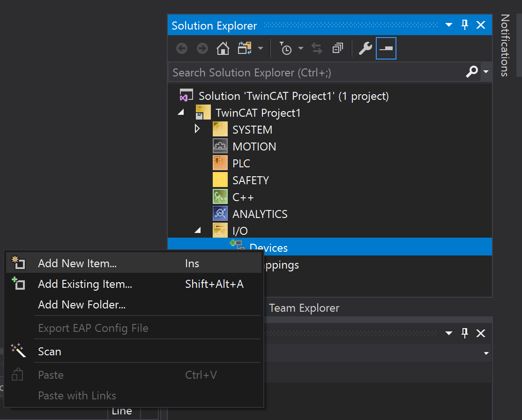The width and height of the screenshot is (522, 420).
Task: Toggle the Preview Selected Items button
Action: (x=386, y=48)
